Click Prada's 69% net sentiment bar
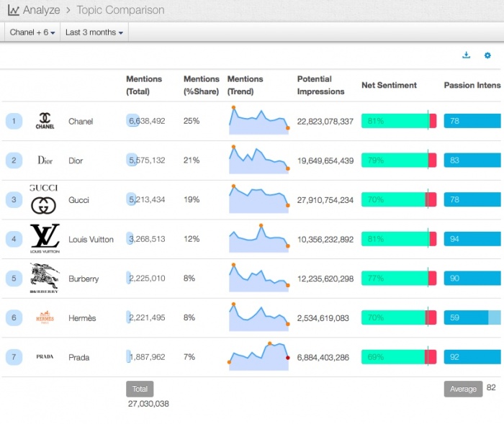 point(399,357)
